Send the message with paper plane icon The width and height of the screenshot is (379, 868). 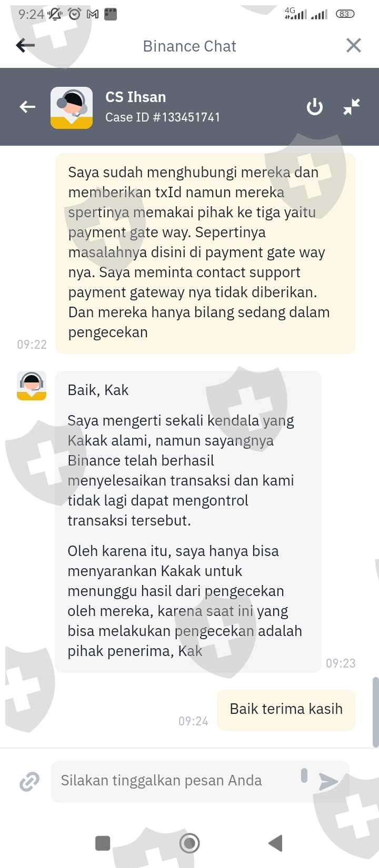coord(328,781)
